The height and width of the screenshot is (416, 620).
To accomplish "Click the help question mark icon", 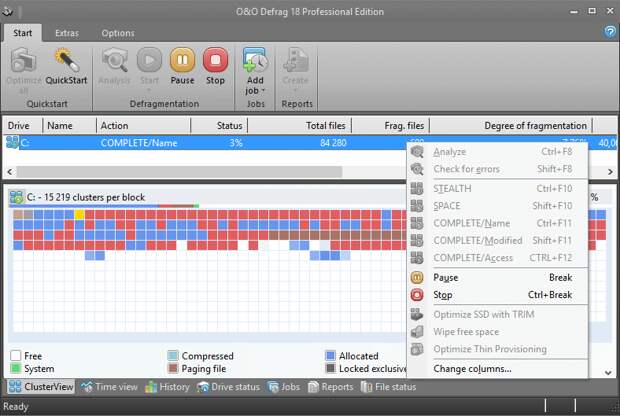I will click(x=610, y=32).
